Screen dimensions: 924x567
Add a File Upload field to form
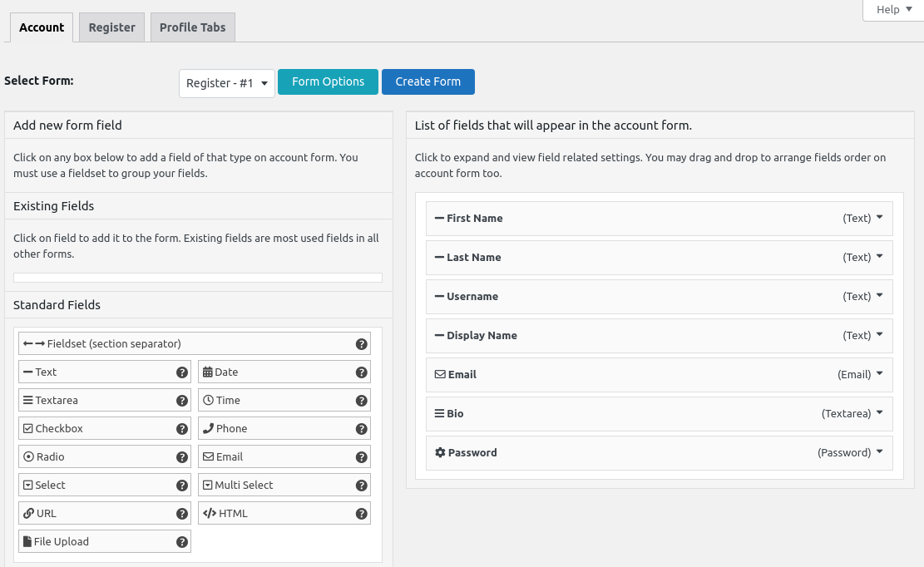[x=105, y=542]
